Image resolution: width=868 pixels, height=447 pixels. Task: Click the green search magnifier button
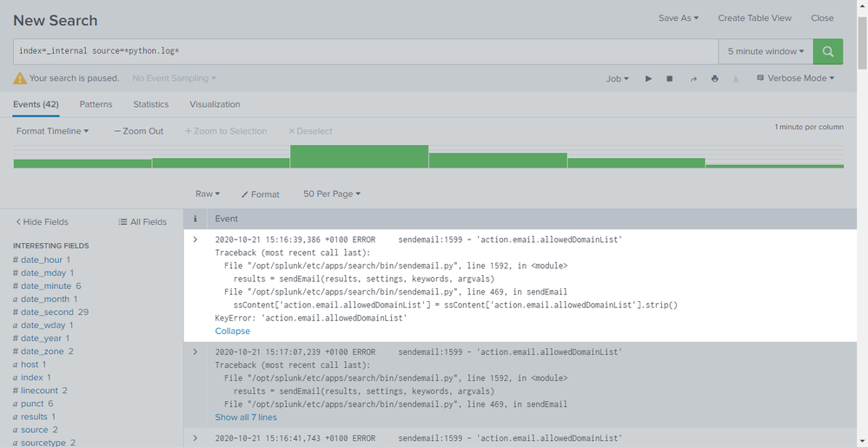827,52
